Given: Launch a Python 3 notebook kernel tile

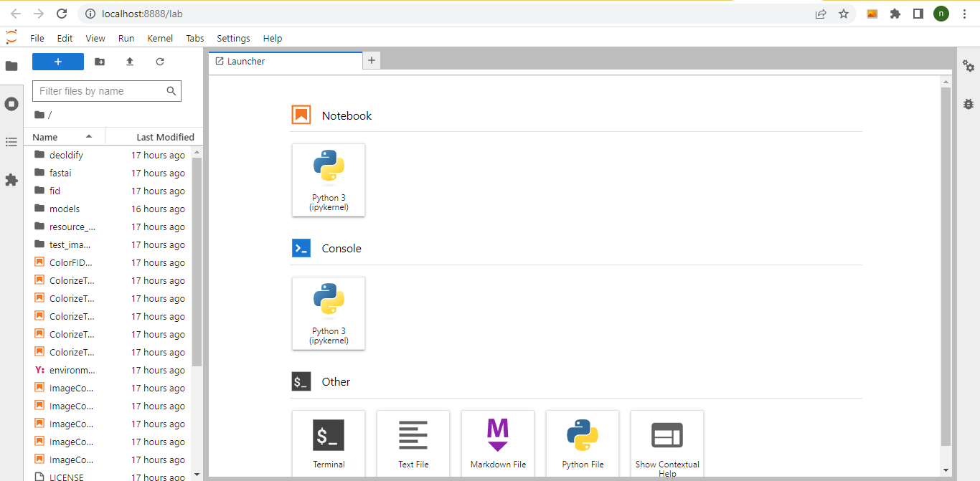Looking at the screenshot, I should (x=328, y=180).
